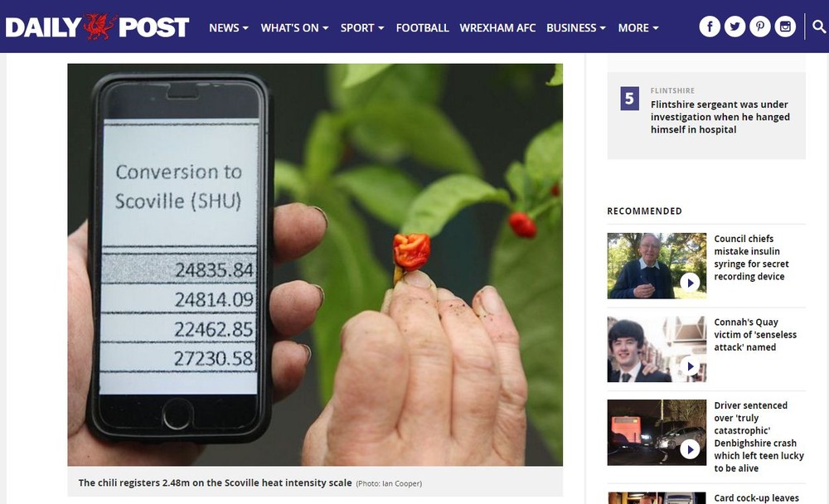This screenshot has height=504, width=829.
Task: Open search with the magnifier icon
Action: click(819, 27)
